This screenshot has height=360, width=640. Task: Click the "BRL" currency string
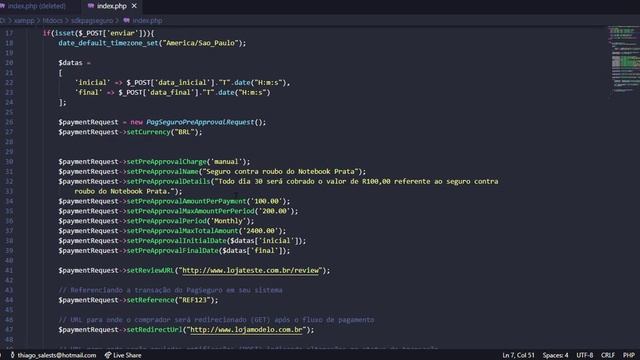[x=184, y=132]
